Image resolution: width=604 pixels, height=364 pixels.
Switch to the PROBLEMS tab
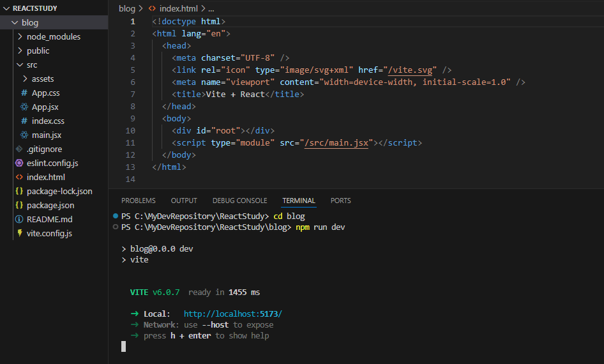[139, 201]
